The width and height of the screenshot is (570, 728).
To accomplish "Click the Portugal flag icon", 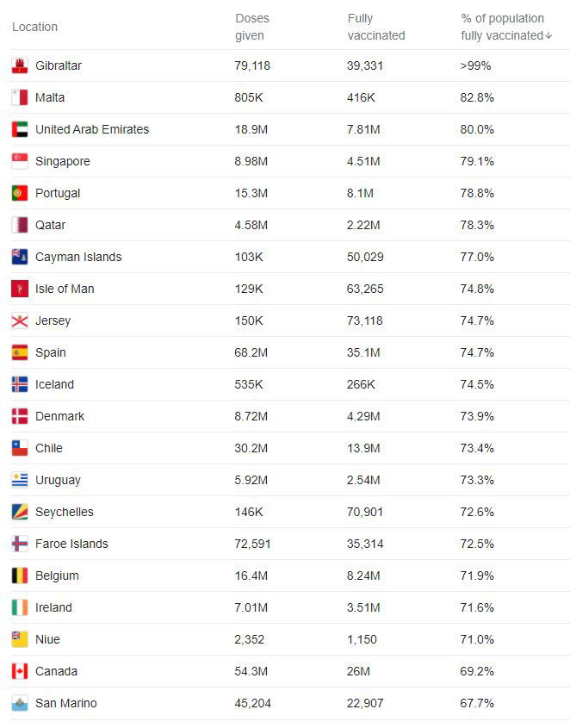I will click(x=20, y=193).
